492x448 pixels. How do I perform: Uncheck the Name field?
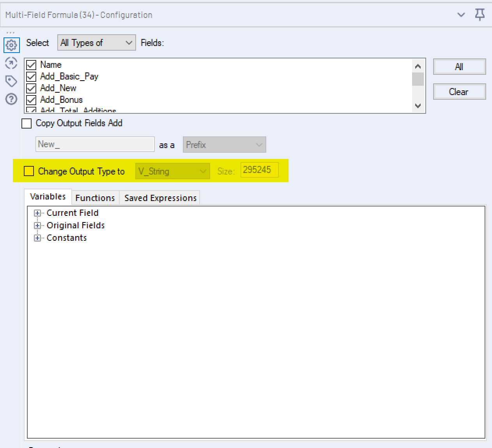click(31, 65)
